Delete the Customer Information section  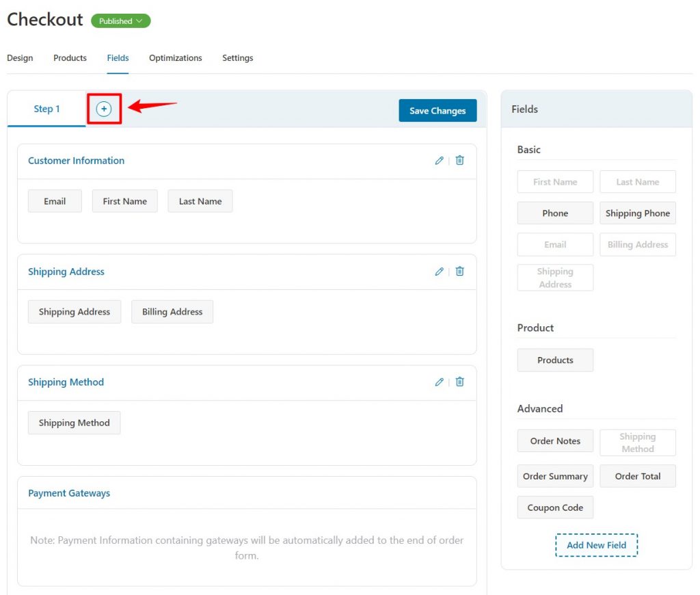(459, 160)
